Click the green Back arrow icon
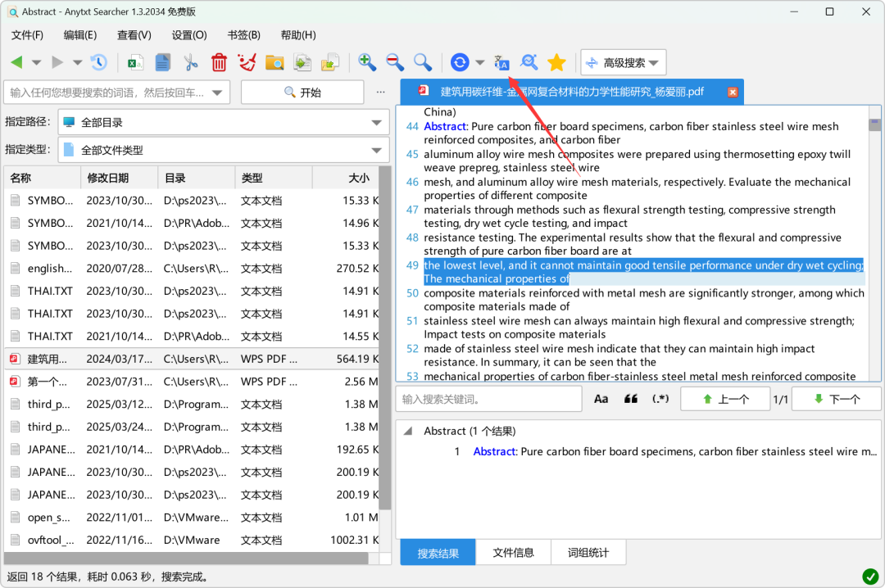 coord(17,62)
